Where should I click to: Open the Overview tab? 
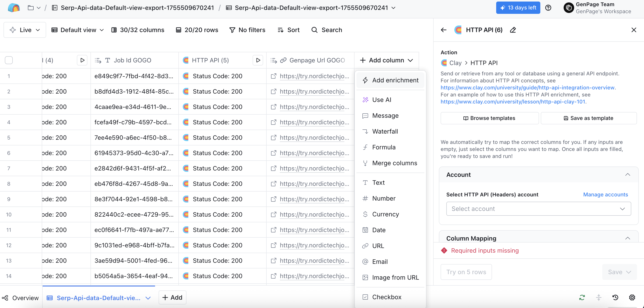click(x=20, y=298)
